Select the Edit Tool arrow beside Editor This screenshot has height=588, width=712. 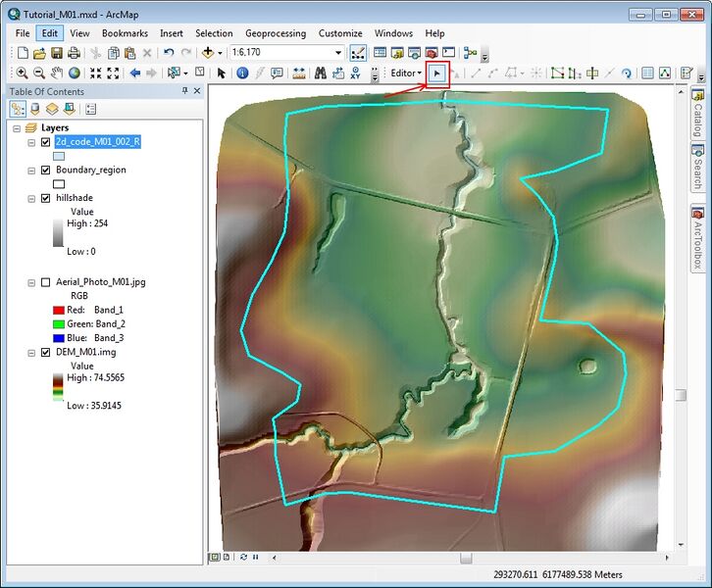[438, 73]
